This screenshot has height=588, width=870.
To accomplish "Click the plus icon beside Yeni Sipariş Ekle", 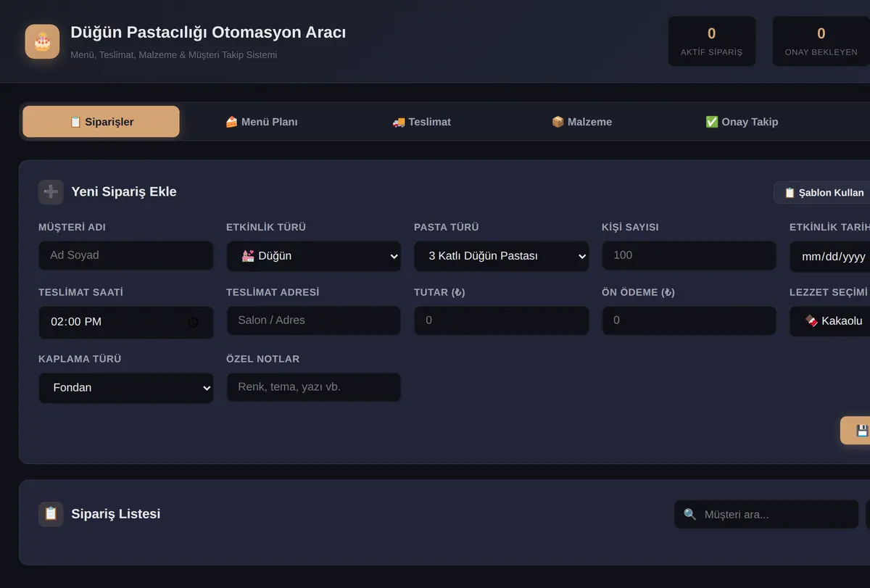I will [51, 192].
